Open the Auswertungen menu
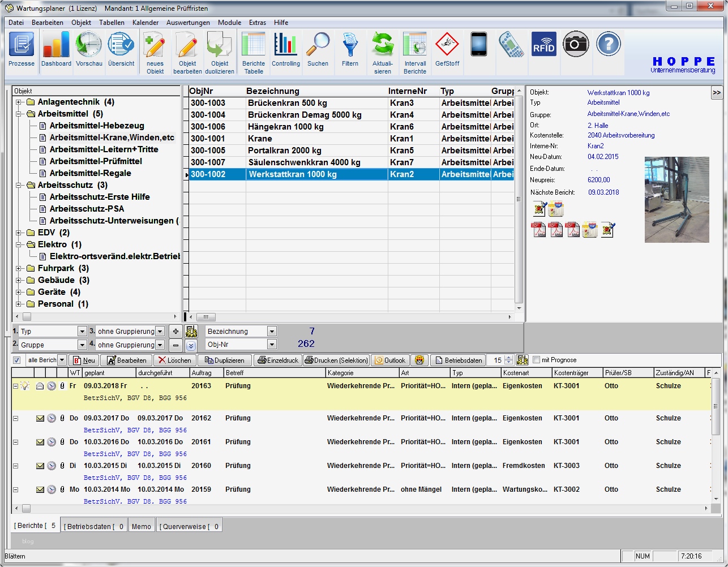This screenshot has height=567, width=728. [187, 23]
